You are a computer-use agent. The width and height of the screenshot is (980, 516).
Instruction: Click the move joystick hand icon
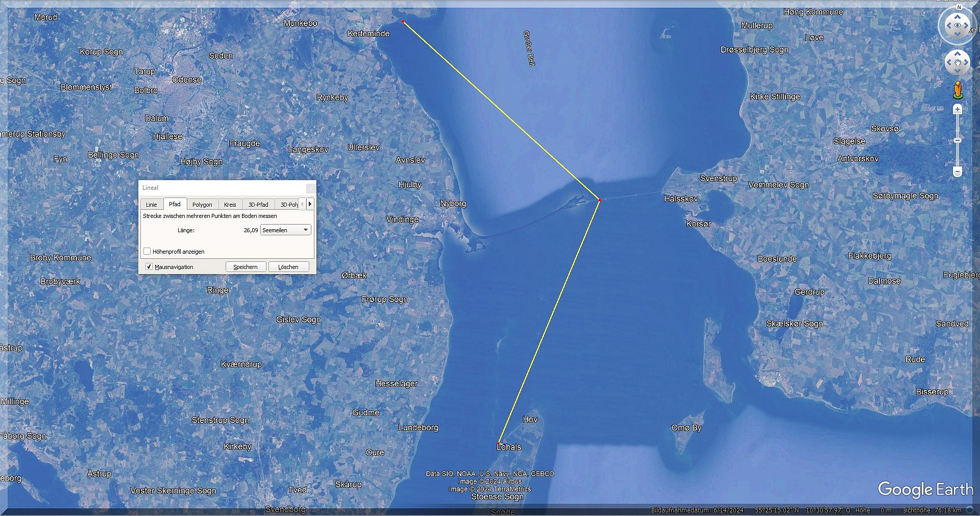click(958, 63)
